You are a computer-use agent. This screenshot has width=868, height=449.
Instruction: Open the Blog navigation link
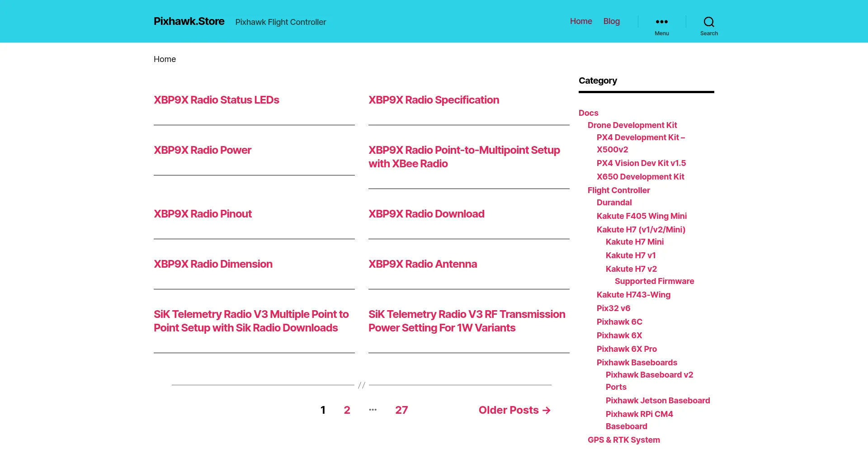click(x=612, y=21)
